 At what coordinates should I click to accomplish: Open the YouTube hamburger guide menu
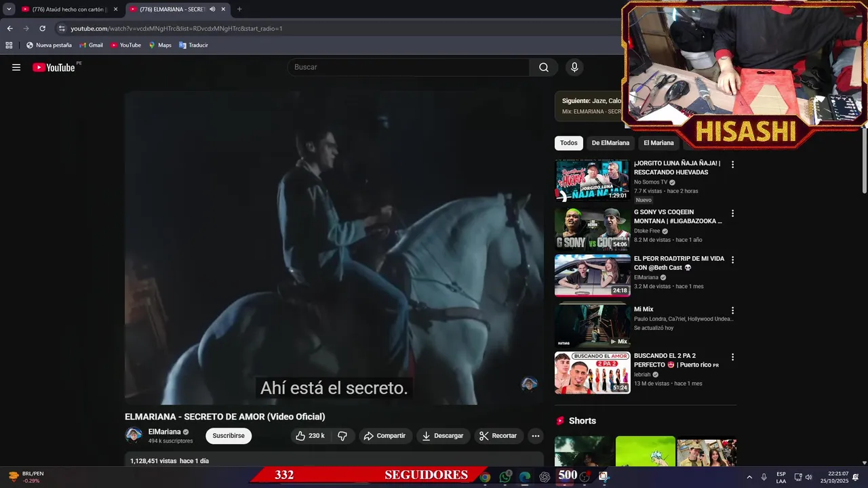tap(16, 67)
